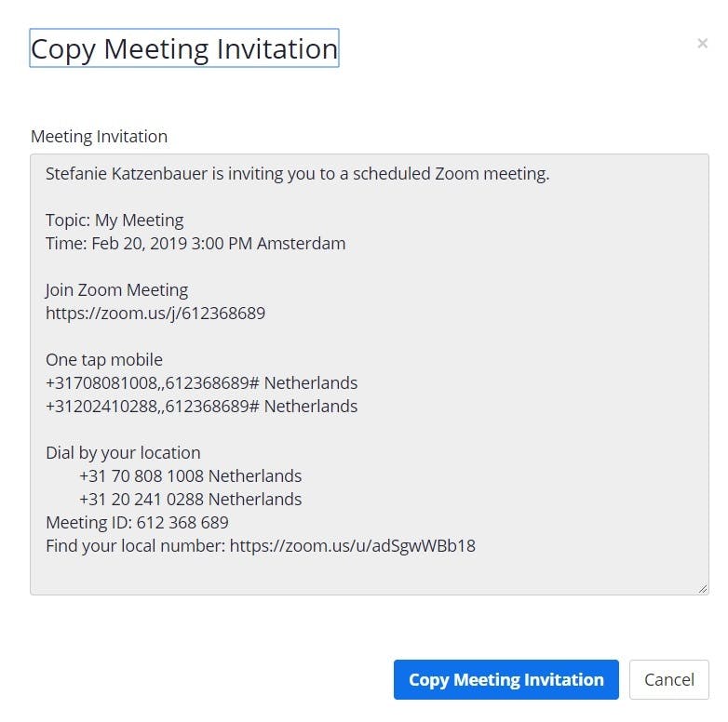
Task: Click the Meeting ID: 612 368 689 line
Action: click(x=137, y=522)
